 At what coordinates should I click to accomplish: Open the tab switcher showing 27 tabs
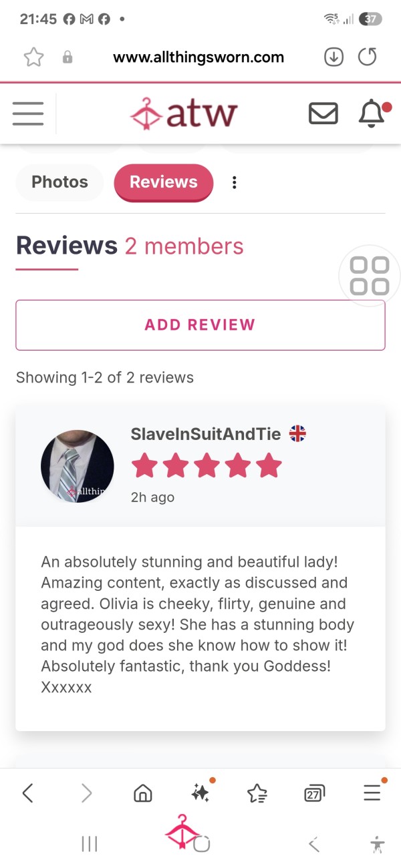coord(313,793)
